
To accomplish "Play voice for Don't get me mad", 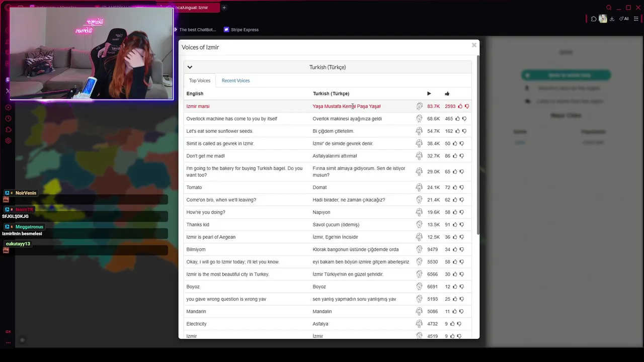I will 419,156.
